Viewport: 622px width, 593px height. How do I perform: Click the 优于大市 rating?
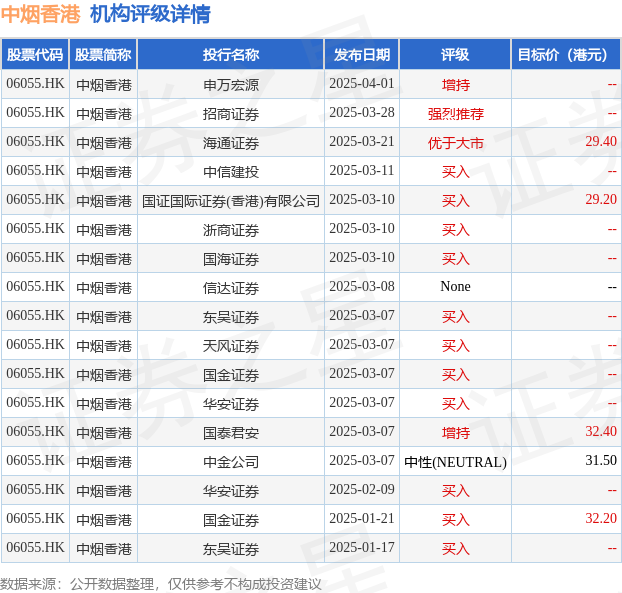pyautogui.click(x=455, y=143)
